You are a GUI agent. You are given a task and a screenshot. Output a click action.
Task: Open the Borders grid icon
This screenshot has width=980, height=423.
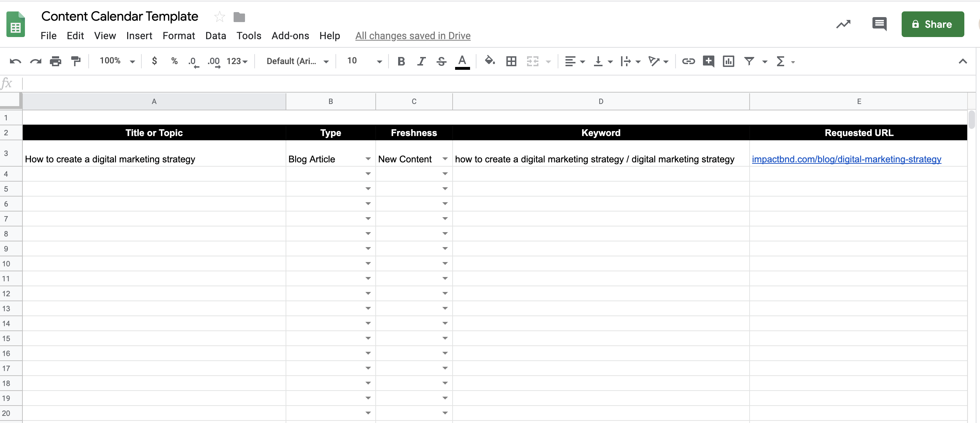click(511, 61)
